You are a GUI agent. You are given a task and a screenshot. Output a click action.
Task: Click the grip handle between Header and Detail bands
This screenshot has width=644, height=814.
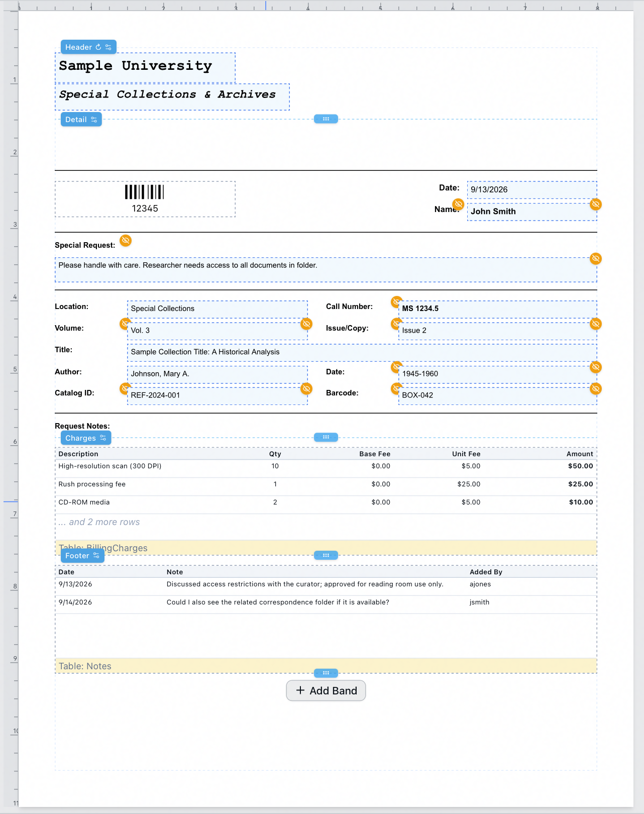326,119
